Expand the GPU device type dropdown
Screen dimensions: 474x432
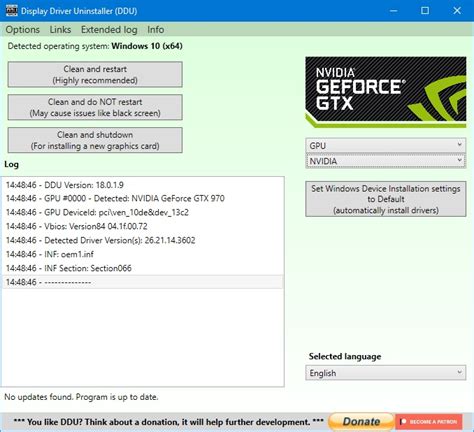(x=386, y=146)
